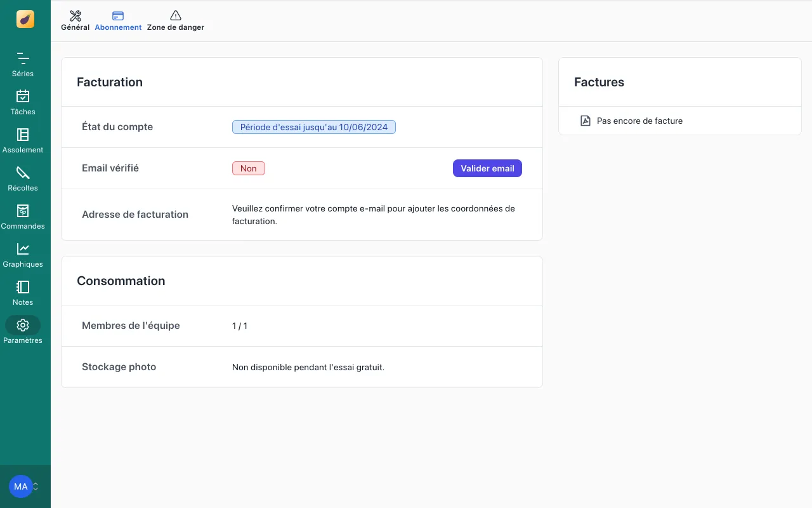Go to the Notes section
Screen dimensions: 812x508
point(22,292)
